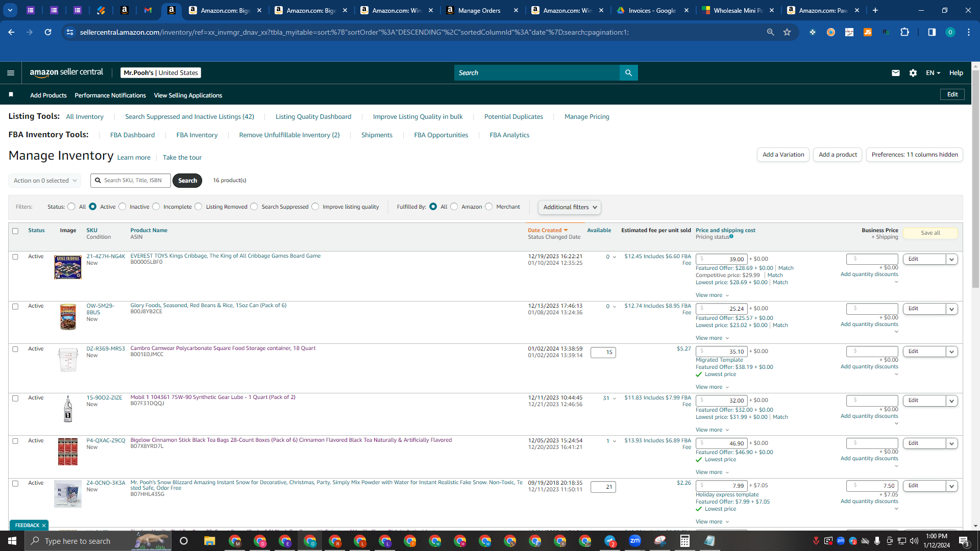The image size is (980, 551).
Task: Open Search Suppressed and Inactive Listings (42)
Action: click(189, 117)
